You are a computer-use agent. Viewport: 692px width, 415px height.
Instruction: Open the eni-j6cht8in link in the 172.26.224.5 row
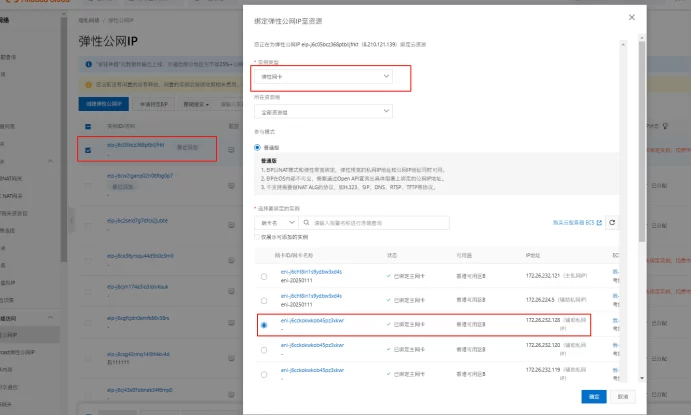pyautogui.click(x=311, y=296)
